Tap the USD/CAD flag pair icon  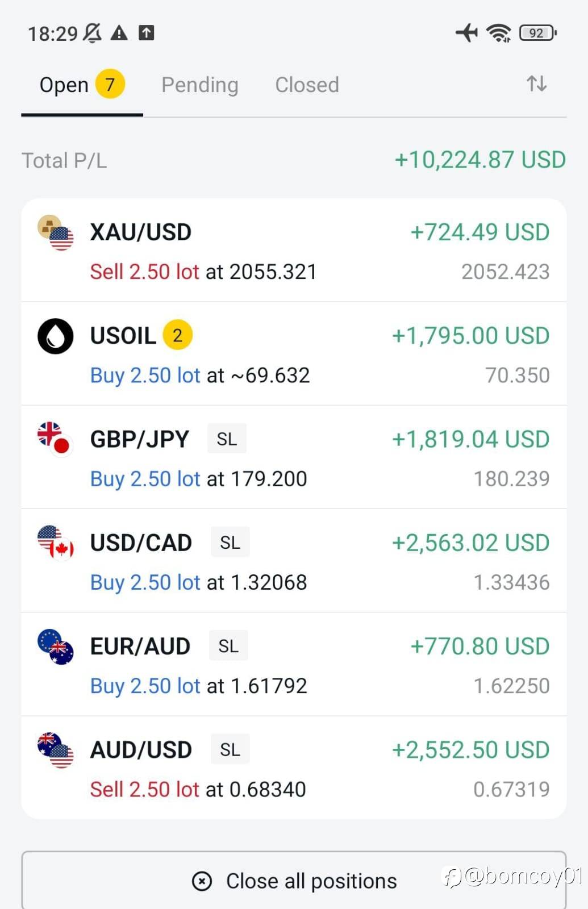tap(55, 543)
